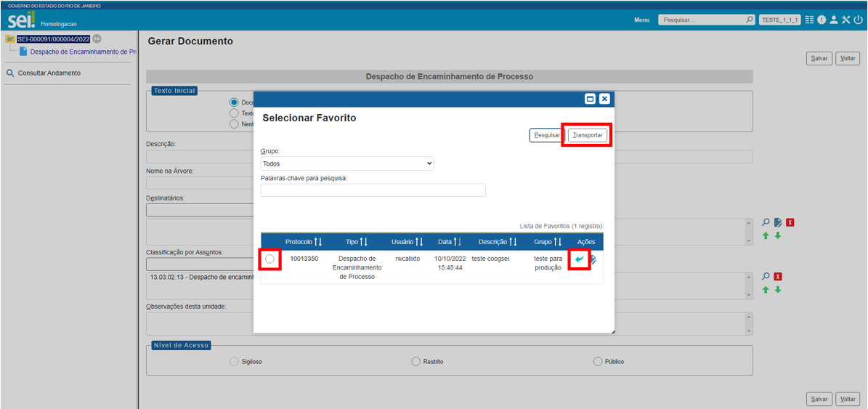Open Despacho de Encaminhamento document in tree
This screenshot has width=868, height=409.
tap(83, 52)
